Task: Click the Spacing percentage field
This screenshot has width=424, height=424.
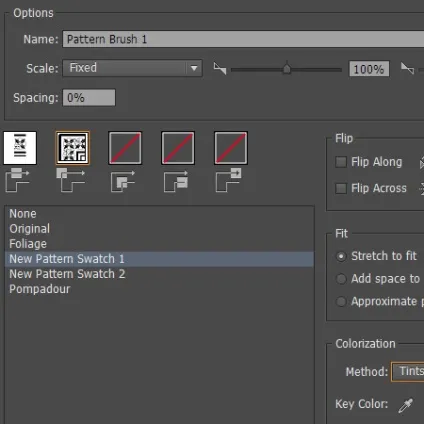Action: pyautogui.click(x=89, y=98)
